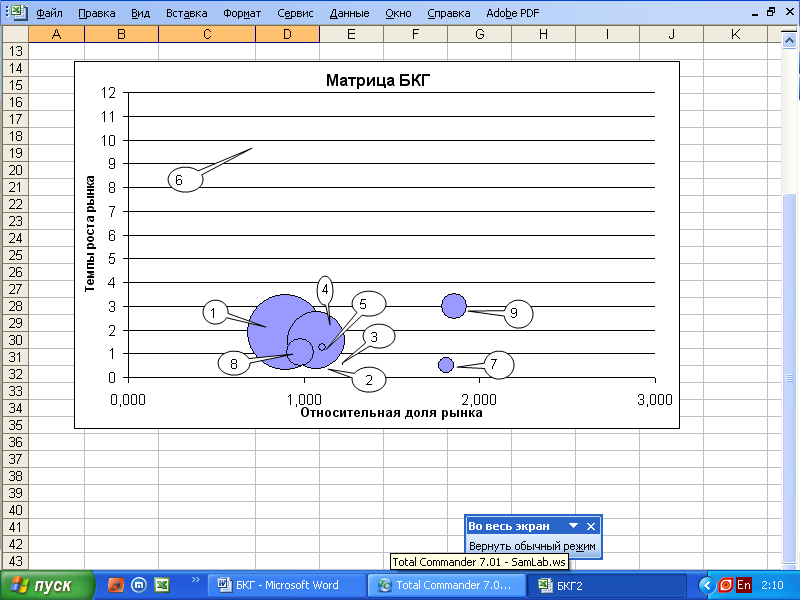Click the data label callout 2
This screenshot has height=600, width=800.
(369, 380)
